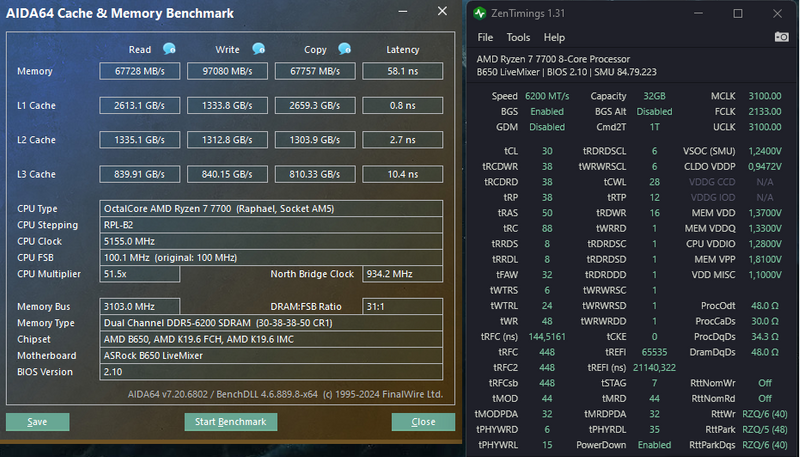Screen dimensions: 800x457
Task: Click DRAM:FSB Ratio value 31:1
Action: [x=403, y=307]
